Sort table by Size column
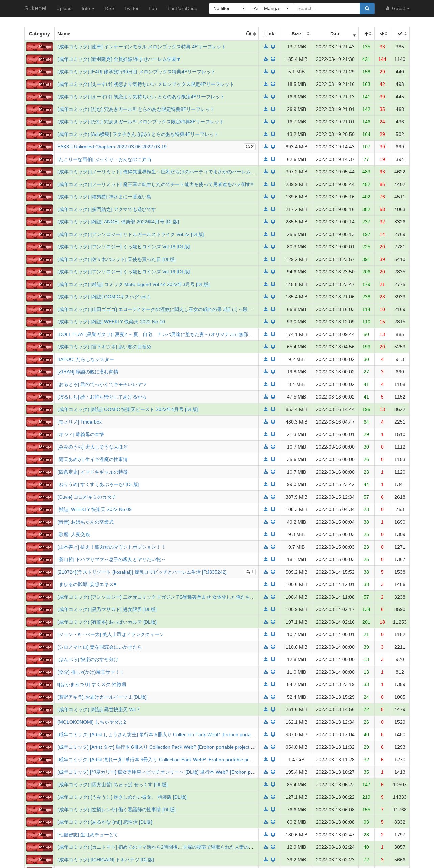Image resolution: width=434 pixels, height=868 pixels. pos(296,34)
